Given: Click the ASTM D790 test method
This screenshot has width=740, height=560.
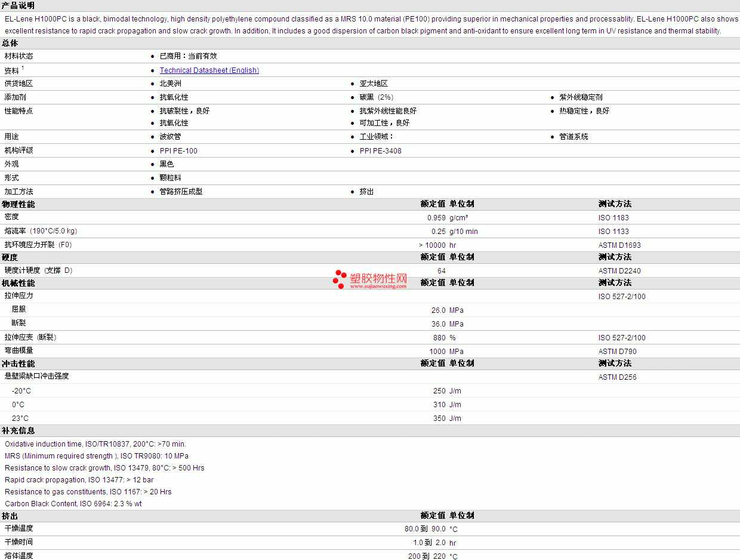Looking at the screenshot, I should coord(618,352).
